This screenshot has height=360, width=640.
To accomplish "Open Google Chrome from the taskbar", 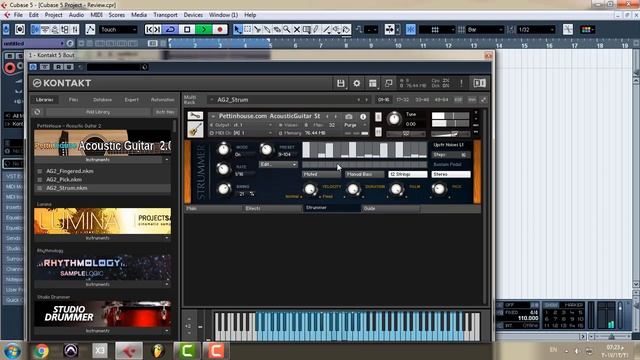I will tap(41, 351).
